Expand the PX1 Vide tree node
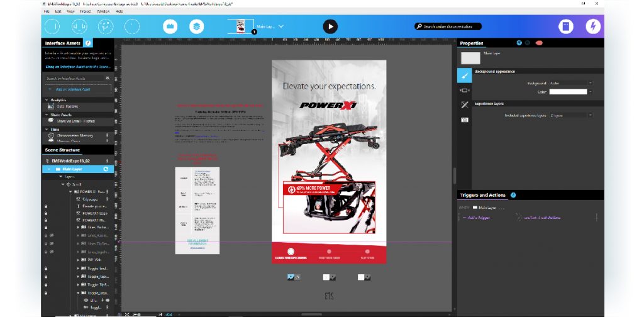The image size is (644, 317). (x=78, y=260)
